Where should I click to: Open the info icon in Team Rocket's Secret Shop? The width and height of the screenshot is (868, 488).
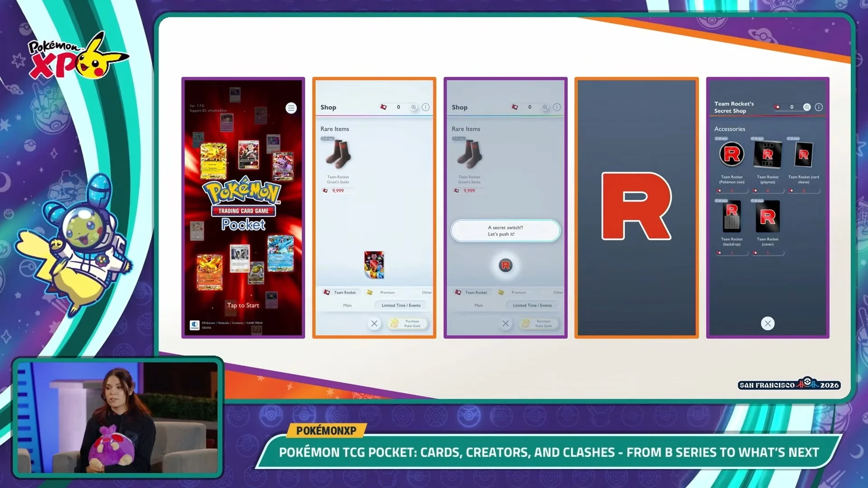pyautogui.click(x=819, y=107)
